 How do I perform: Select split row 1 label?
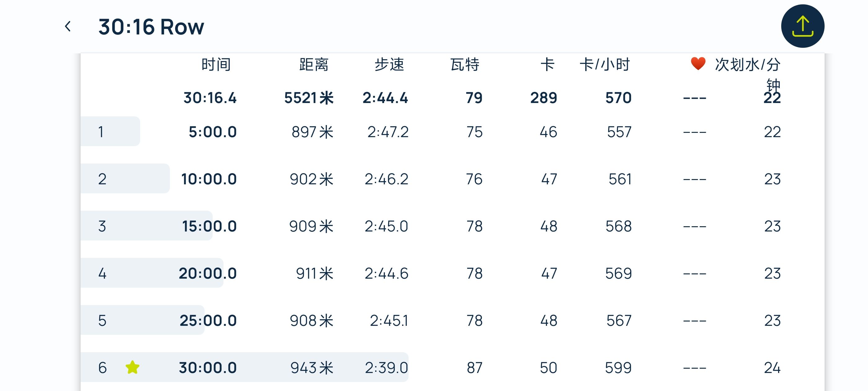[x=101, y=132]
